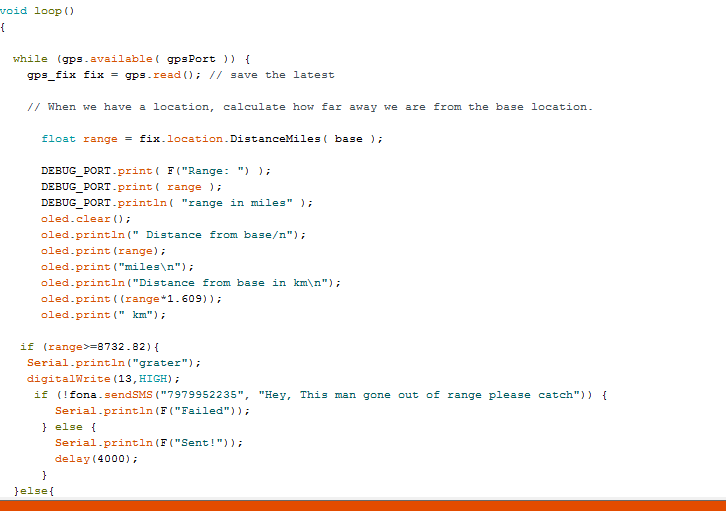This screenshot has height=511, width=726.
Task: Click the if range>=8732.82 condition
Action: 90,346
